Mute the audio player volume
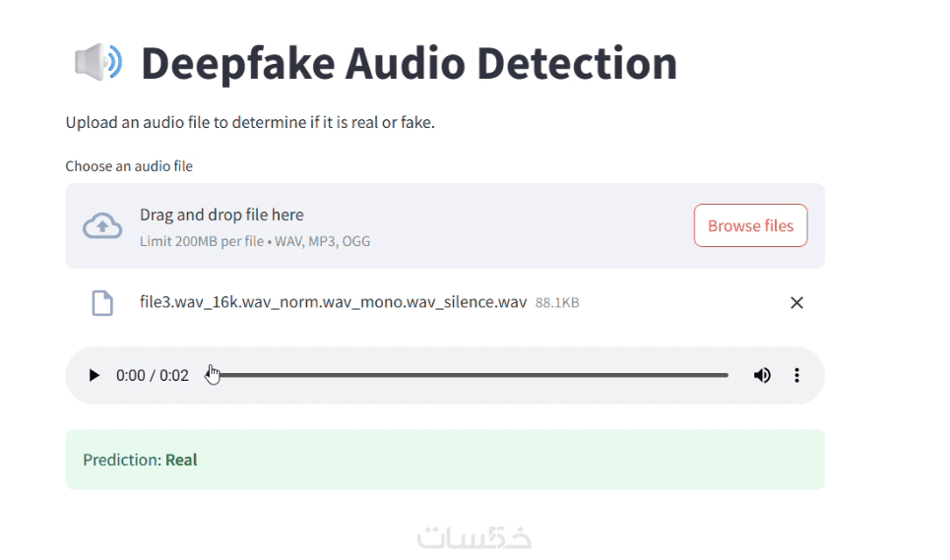The image size is (950, 560). (762, 375)
